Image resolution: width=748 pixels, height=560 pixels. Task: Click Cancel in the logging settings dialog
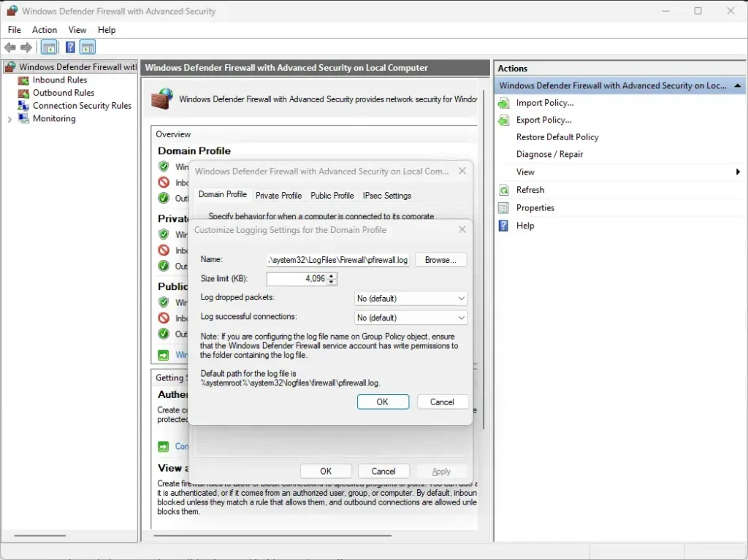pyautogui.click(x=442, y=402)
